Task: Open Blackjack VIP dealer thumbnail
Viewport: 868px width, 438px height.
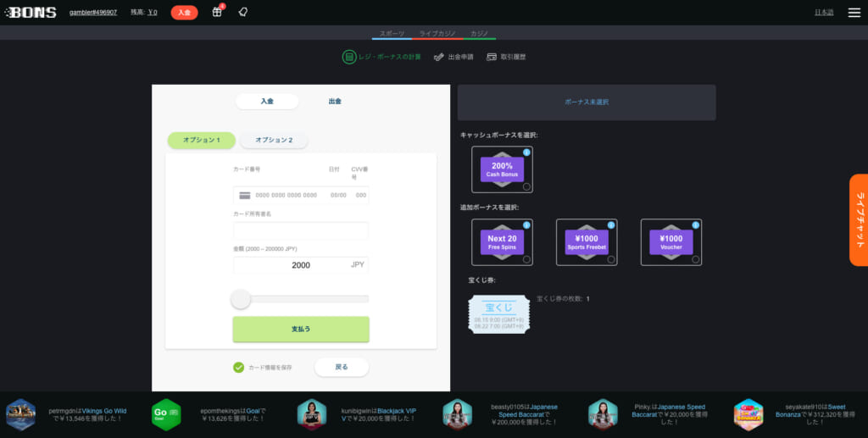Action: pos(312,415)
